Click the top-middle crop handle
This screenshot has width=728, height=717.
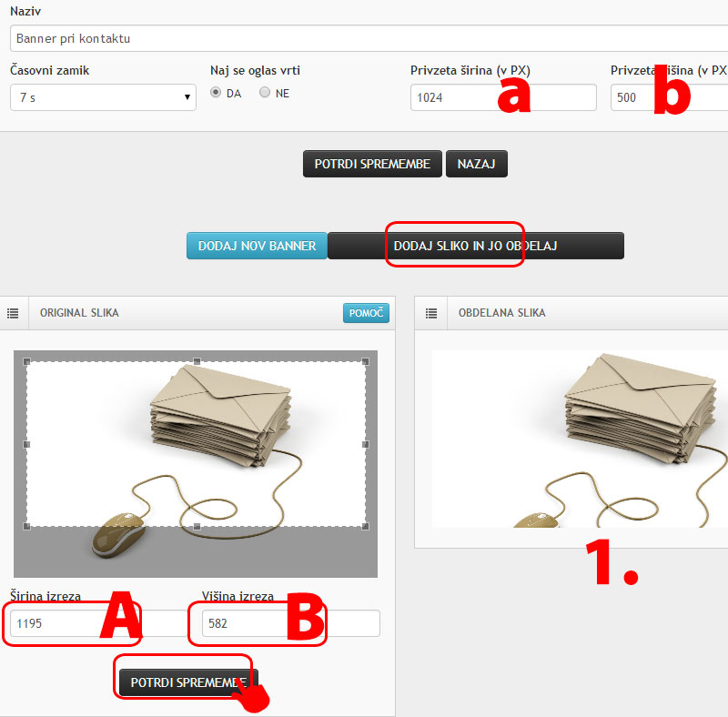(197, 361)
